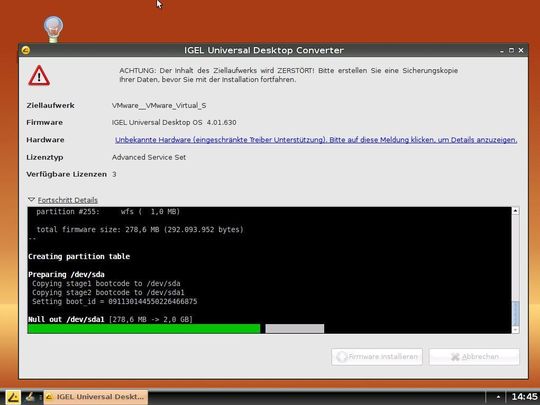Click the Copying stage1 bootcode line
540x405 pixels.
click(106, 283)
